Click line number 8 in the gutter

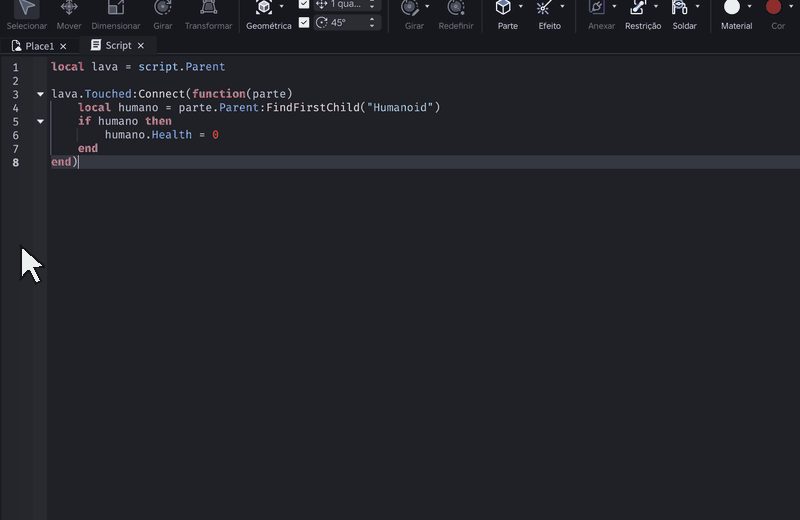(15, 163)
